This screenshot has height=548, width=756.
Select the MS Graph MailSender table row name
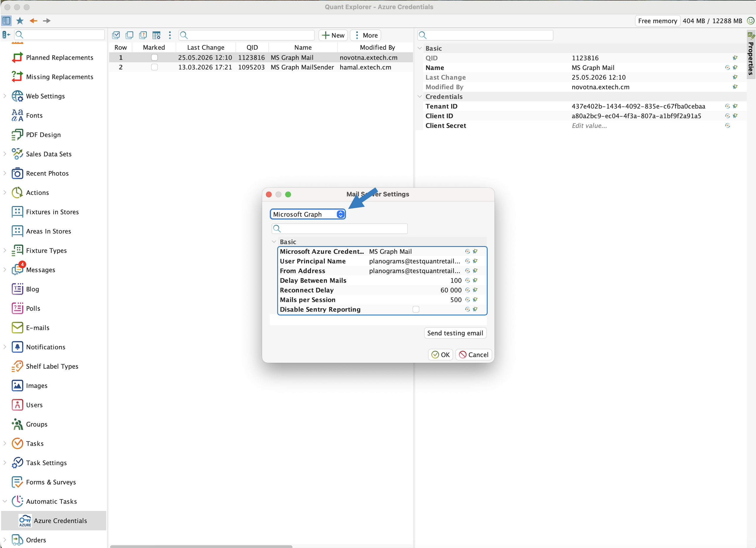tap(302, 67)
